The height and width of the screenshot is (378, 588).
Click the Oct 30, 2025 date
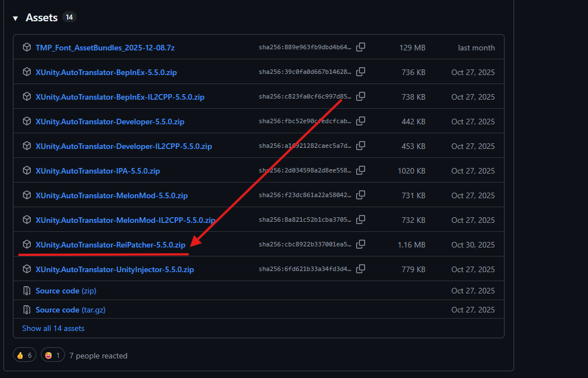click(x=473, y=245)
